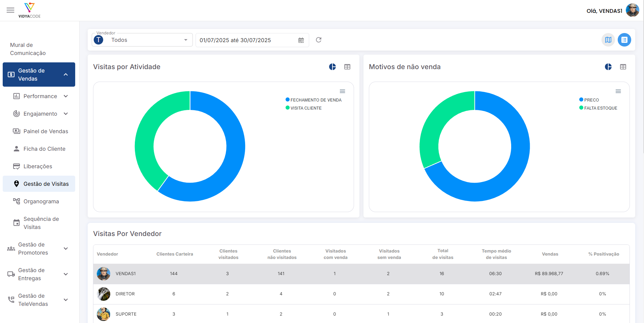
Task: Toggle FECHAMENTO DE VENDA legend series
Action: tap(314, 100)
